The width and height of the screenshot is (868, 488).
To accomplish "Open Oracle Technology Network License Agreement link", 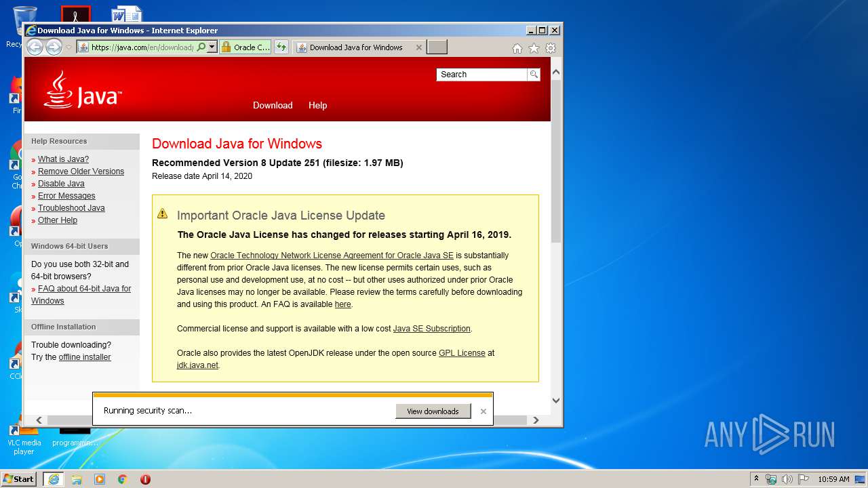I will click(x=332, y=256).
